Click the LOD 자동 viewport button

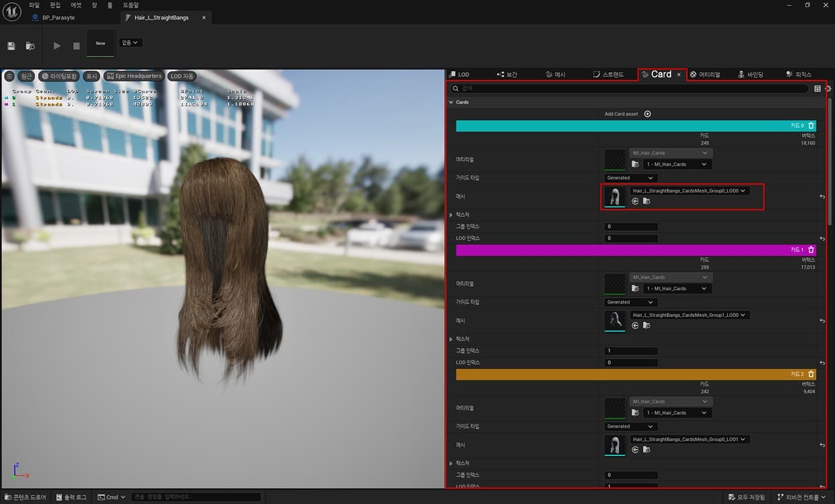182,76
